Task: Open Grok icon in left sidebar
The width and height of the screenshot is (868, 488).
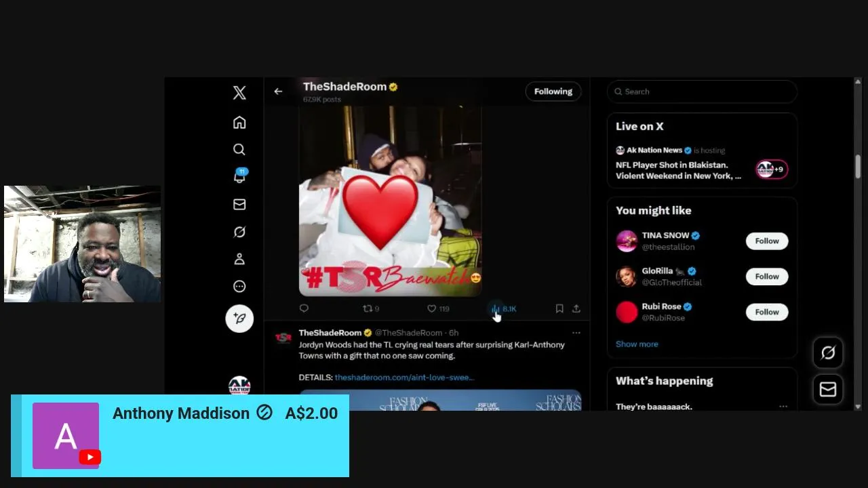Action: pyautogui.click(x=239, y=232)
